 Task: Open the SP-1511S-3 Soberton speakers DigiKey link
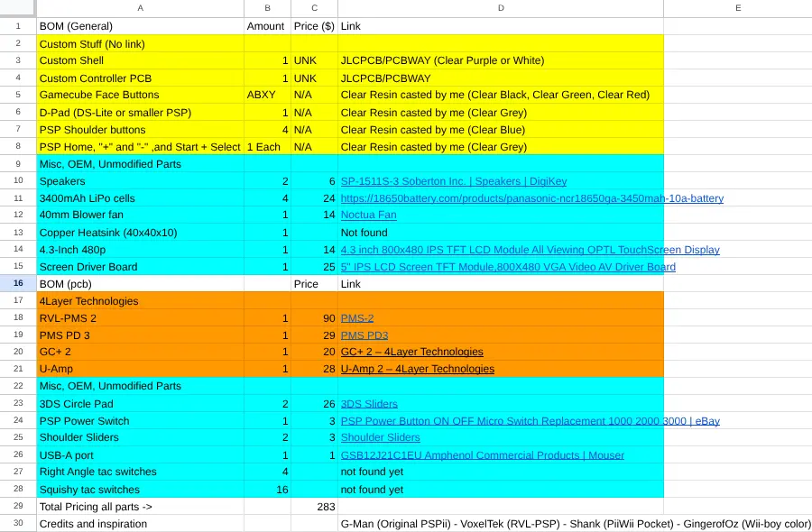point(454,181)
